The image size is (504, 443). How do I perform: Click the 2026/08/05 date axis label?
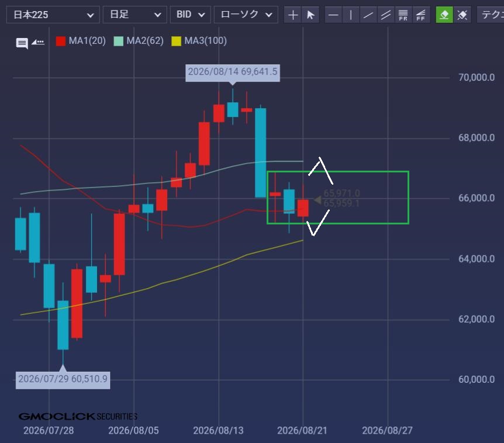pos(133,431)
